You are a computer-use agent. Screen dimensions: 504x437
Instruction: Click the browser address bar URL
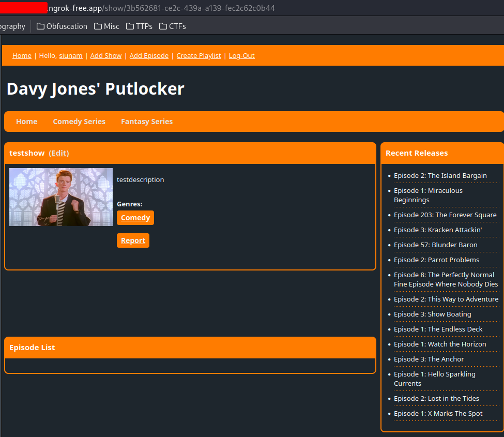(x=161, y=8)
